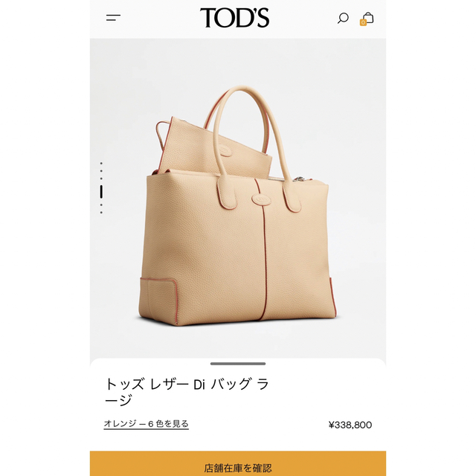The height and width of the screenshot is (476, 476).
Task: Expand the product details sheet handle
Action: pyautogui.click(x=238, y=364)
